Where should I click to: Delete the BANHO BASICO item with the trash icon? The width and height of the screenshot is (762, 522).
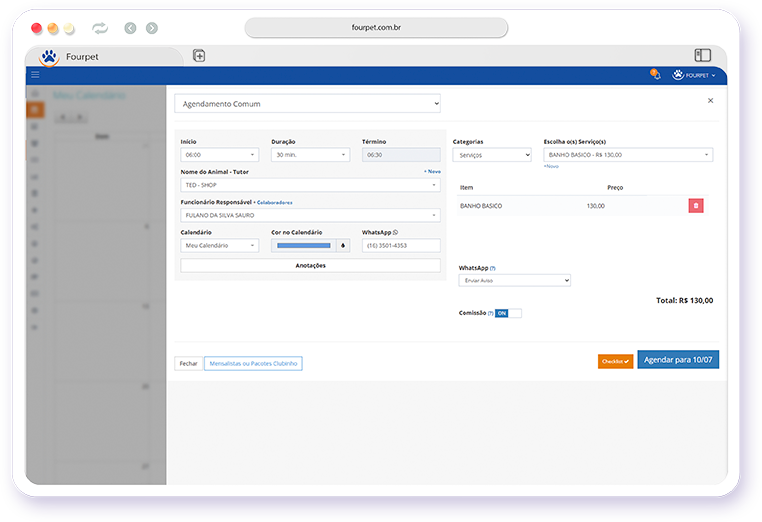coord(695,206)
